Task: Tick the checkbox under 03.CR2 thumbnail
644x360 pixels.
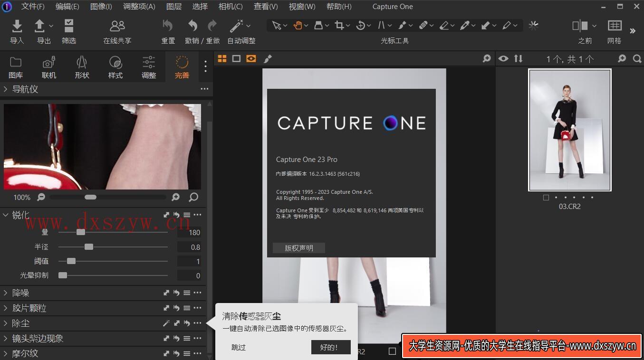Action: [x=546, y=198]
